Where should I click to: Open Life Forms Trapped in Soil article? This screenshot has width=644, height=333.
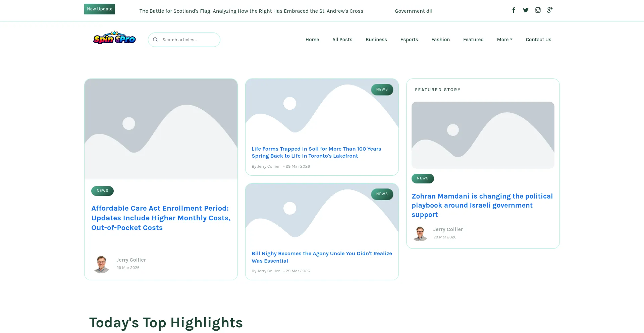(x=316, y=152)
